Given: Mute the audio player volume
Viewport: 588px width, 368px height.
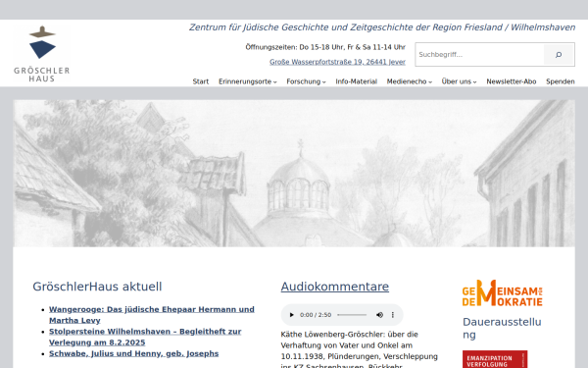Looking at the screenshot, I should pos(379,315).
